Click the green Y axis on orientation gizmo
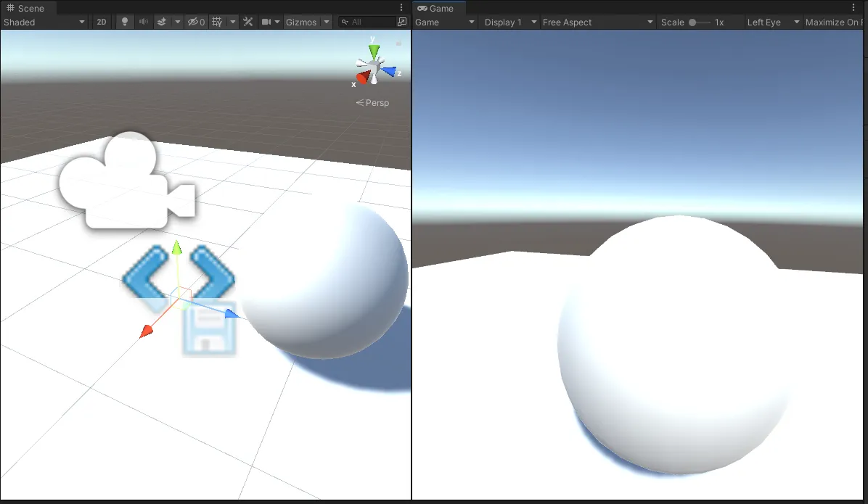This screenshot has width=868, height=504. [x=374, y=50]
